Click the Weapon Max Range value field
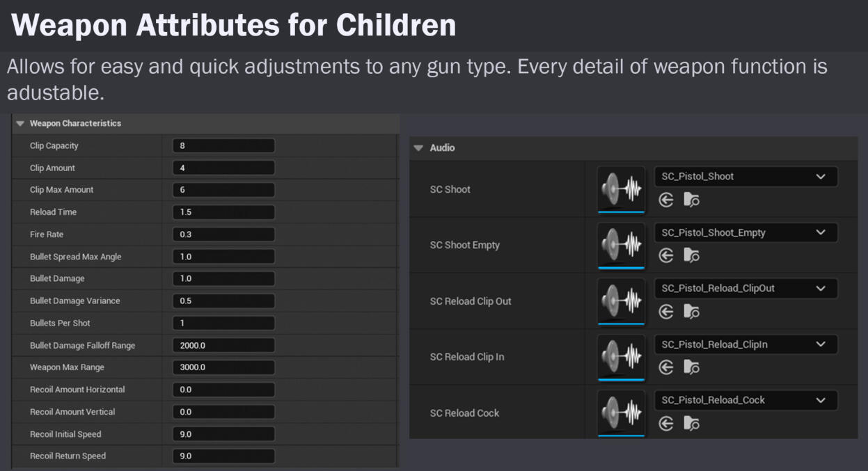This screenshot has height=471, width=868. click(223, 367)
